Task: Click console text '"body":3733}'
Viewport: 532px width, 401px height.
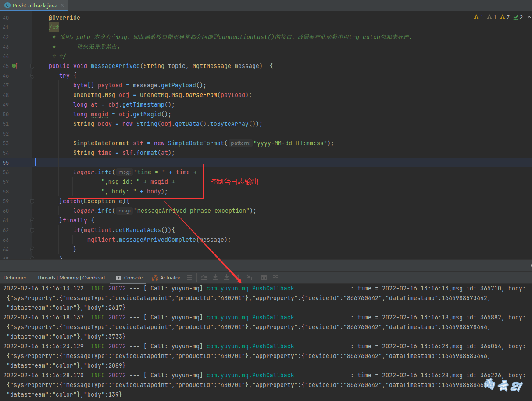Action: (105, 337)
